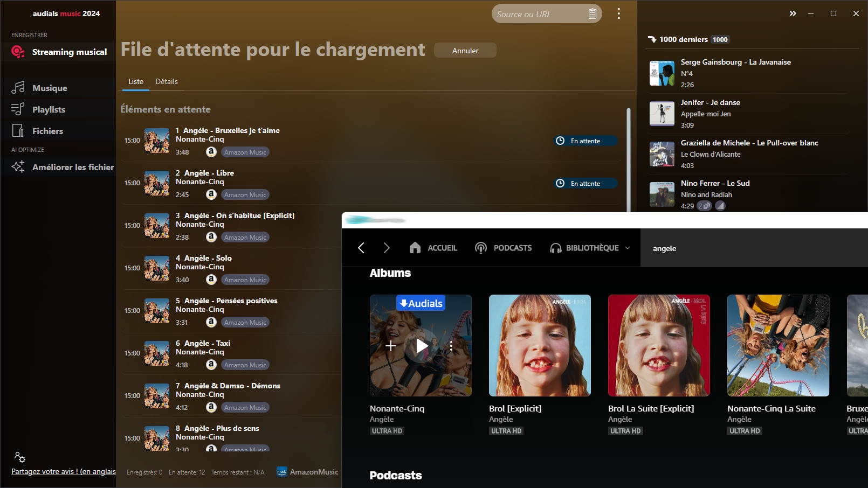Switch to the Liste tab

(x=136, y=81)
